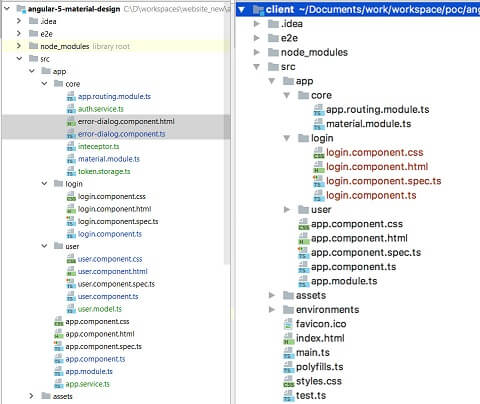Click the HTML file icon of error-dialog.component.html

click(x=71, y=121)
